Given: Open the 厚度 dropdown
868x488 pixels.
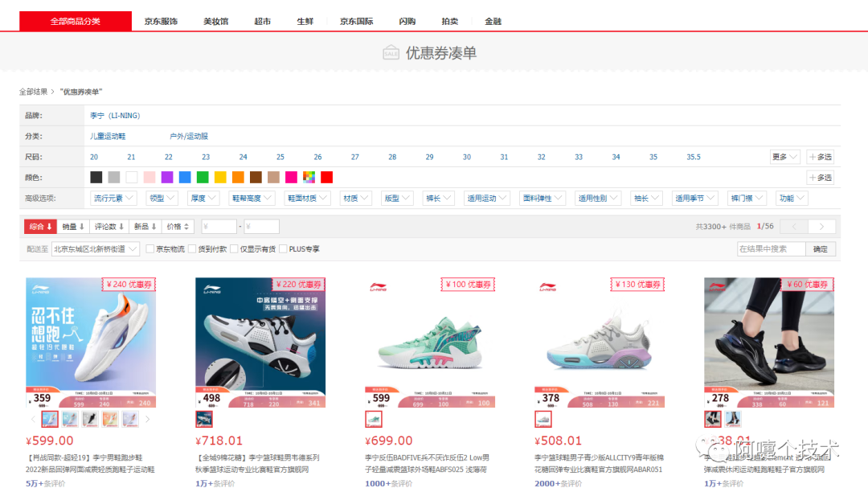Looking at the screenshot, I should (203, 198).
